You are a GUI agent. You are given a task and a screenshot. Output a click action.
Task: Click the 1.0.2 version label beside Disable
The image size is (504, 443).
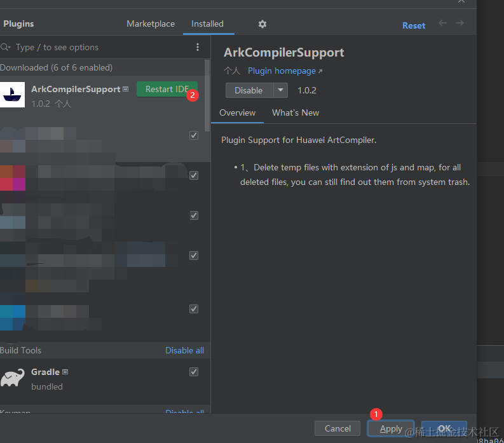coord(306,90)
